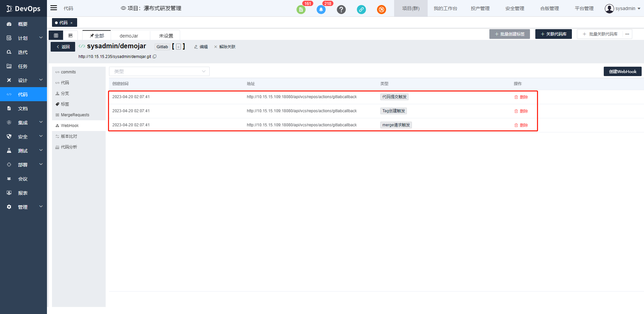This screenshot has width=644, height=314.
Task: Click the question mark help icon
Action: click(x=341, y=9)
